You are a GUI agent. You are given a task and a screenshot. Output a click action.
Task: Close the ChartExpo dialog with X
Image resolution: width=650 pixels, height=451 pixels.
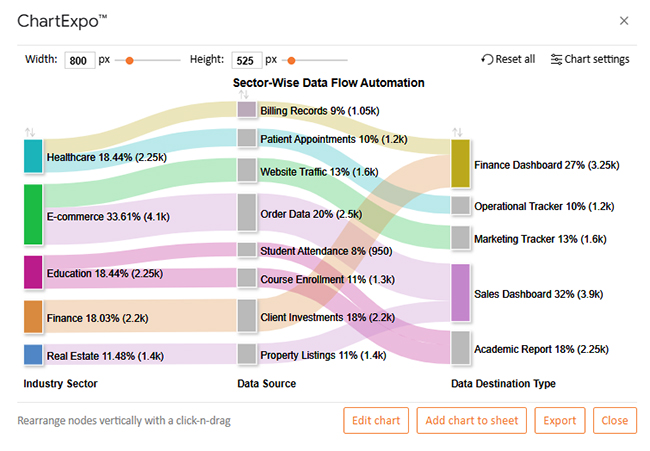(624, 21)
